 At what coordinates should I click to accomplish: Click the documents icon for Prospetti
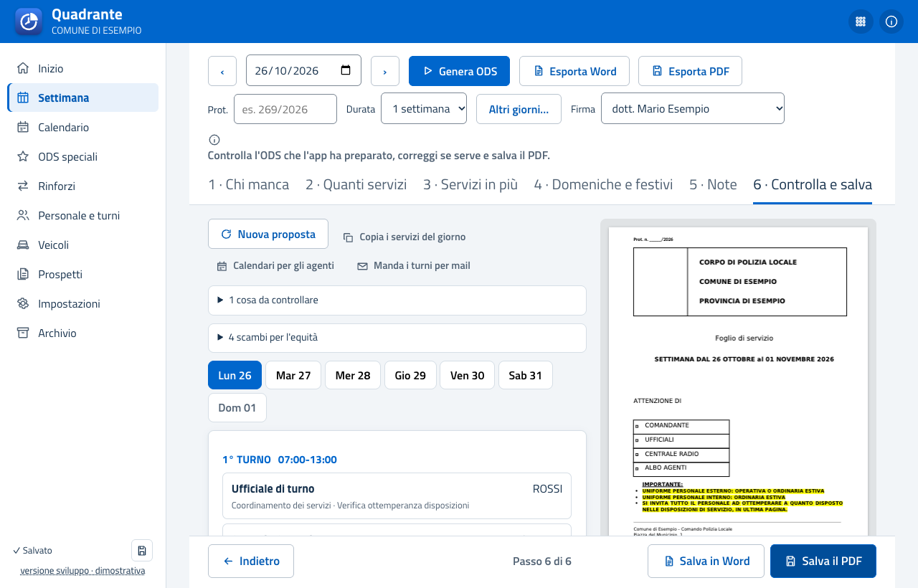24,274
